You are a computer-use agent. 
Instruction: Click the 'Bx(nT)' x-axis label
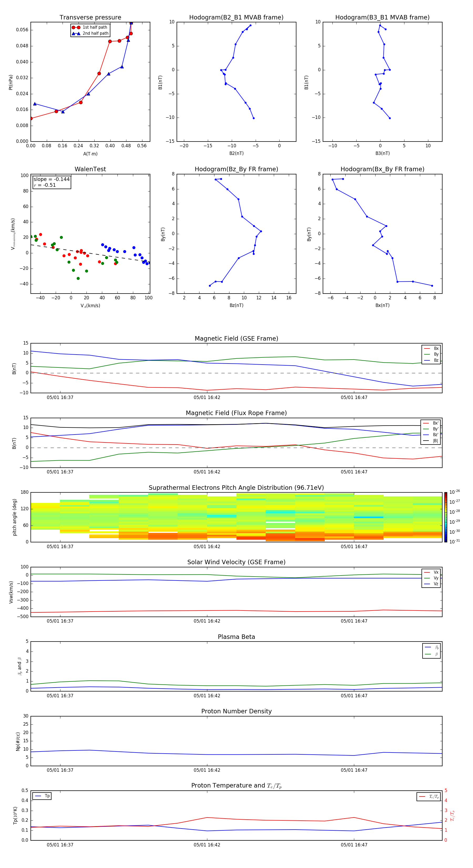tap(382, 305)
